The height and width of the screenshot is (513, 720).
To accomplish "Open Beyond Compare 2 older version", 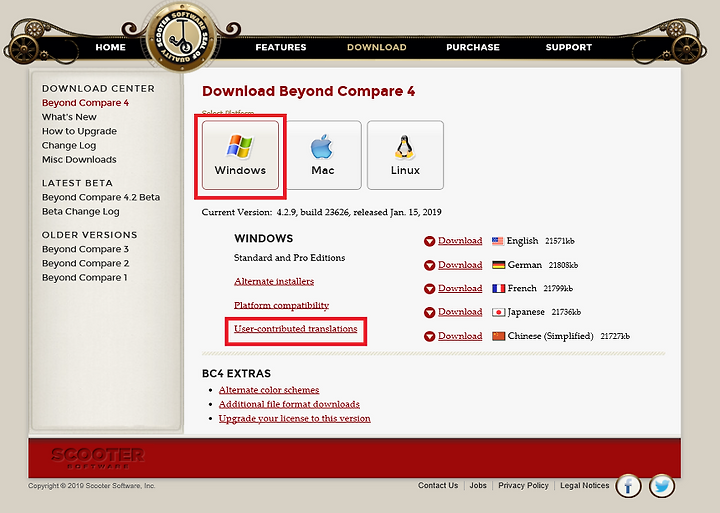I will pos(85,264).
